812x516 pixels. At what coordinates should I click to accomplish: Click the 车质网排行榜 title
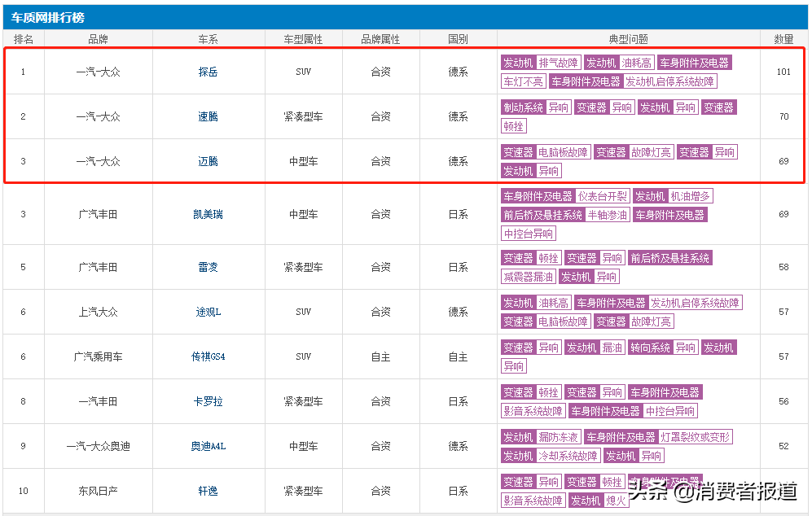pos(47,18)
